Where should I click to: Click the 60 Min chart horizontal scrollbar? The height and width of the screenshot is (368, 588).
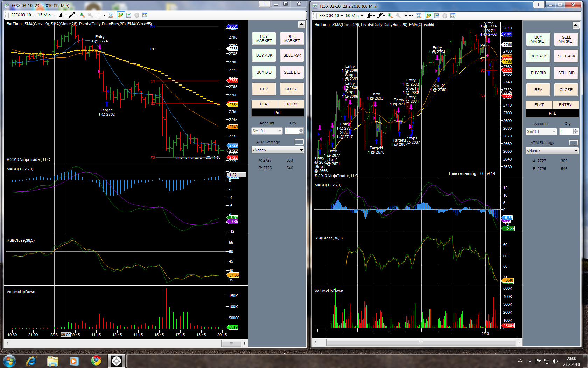[x=421, y=342]
